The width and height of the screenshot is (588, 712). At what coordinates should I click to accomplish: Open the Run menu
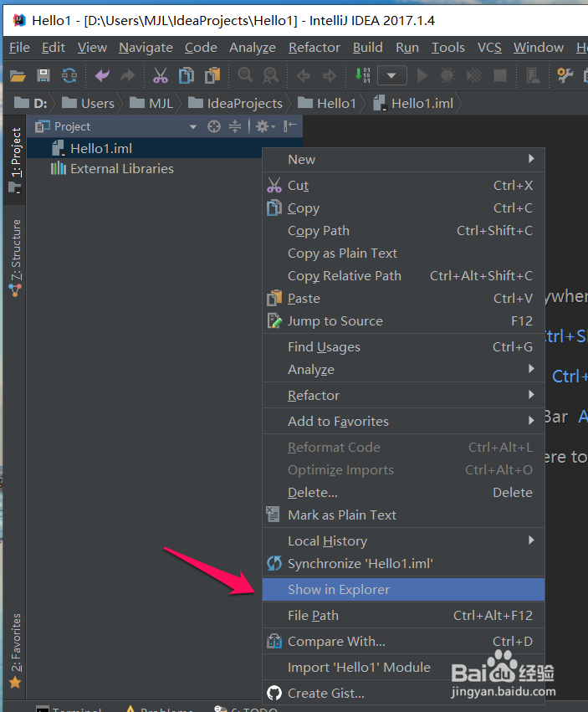(407, 48)
